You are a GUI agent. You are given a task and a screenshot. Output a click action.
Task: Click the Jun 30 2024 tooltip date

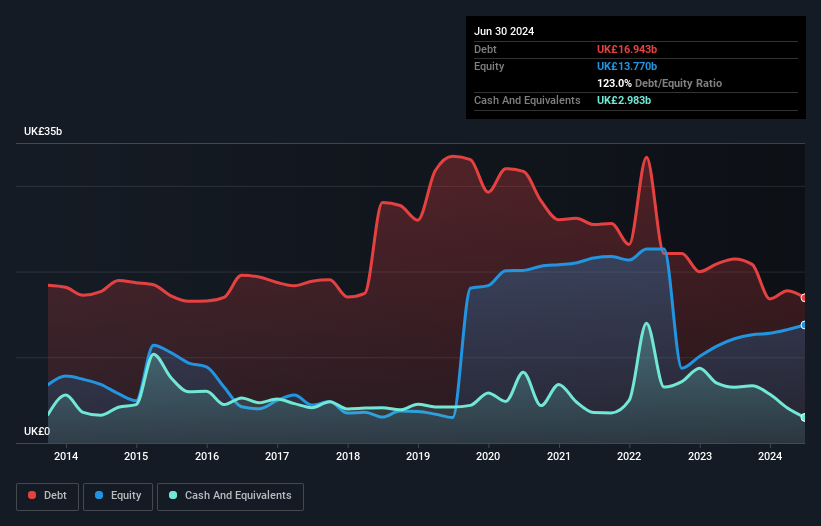tap(504, 31)
